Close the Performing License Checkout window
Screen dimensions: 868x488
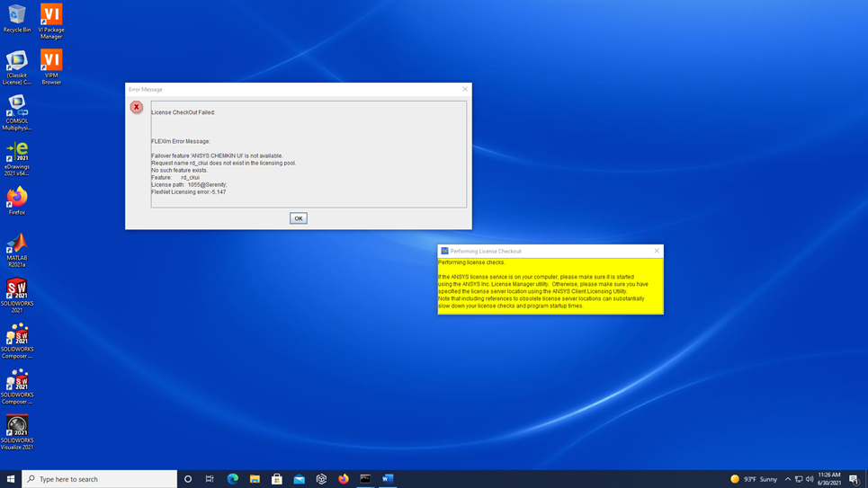(x=657, y=251)
